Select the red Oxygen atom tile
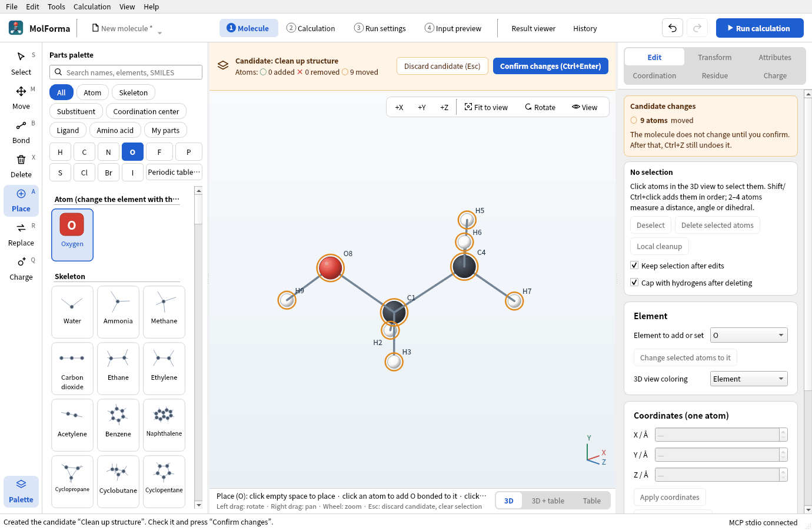812x530 pixels. (x=72, y=234)
